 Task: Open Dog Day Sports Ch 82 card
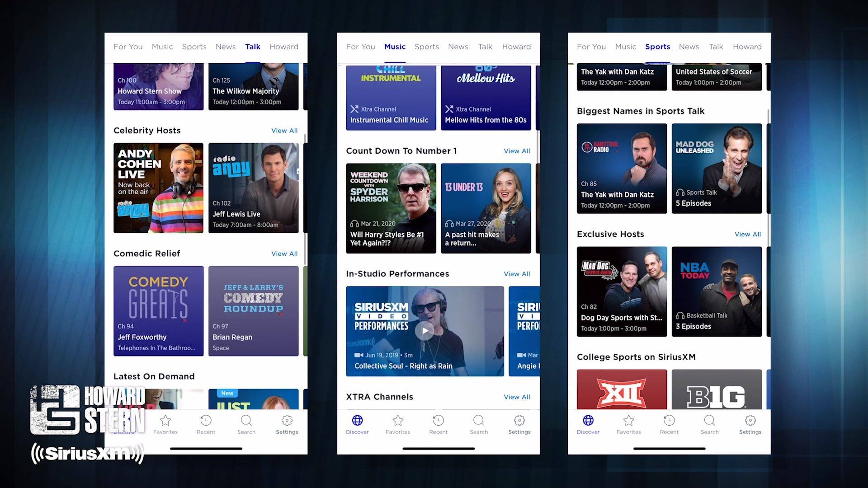pos(622,291)
